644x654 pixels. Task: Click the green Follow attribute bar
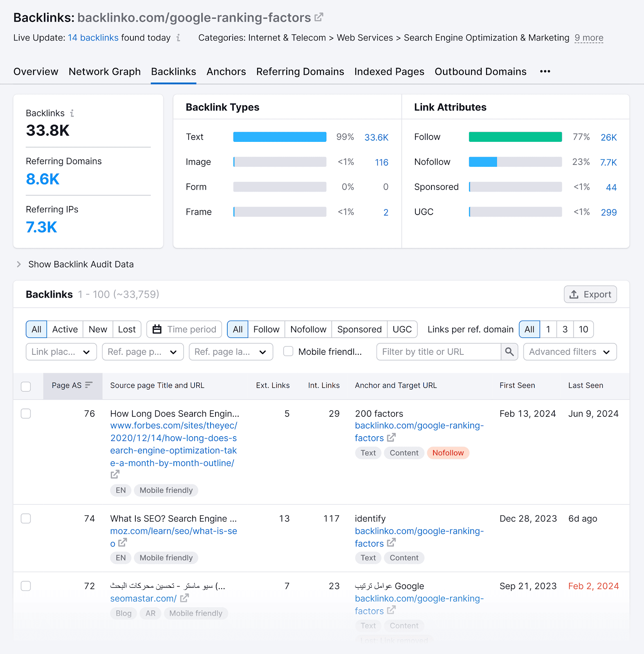[515, 137]
